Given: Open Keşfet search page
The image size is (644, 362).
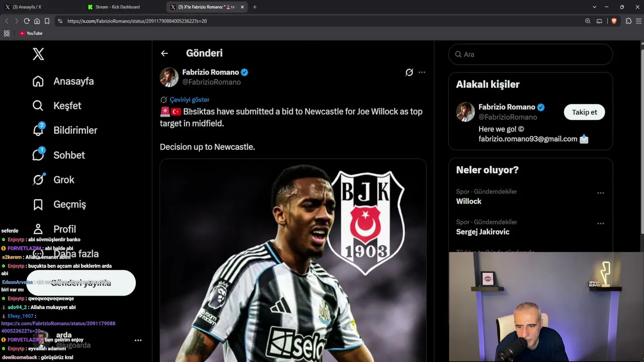Looking at the screenshot, I should pyautogui.click(x=57, y=106).
